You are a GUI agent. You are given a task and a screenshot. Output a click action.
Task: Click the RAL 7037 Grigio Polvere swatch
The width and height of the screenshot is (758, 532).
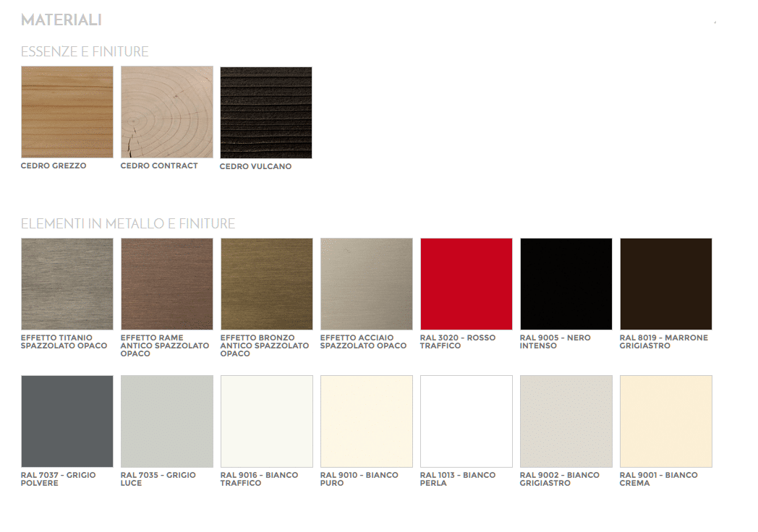[67, 421]
